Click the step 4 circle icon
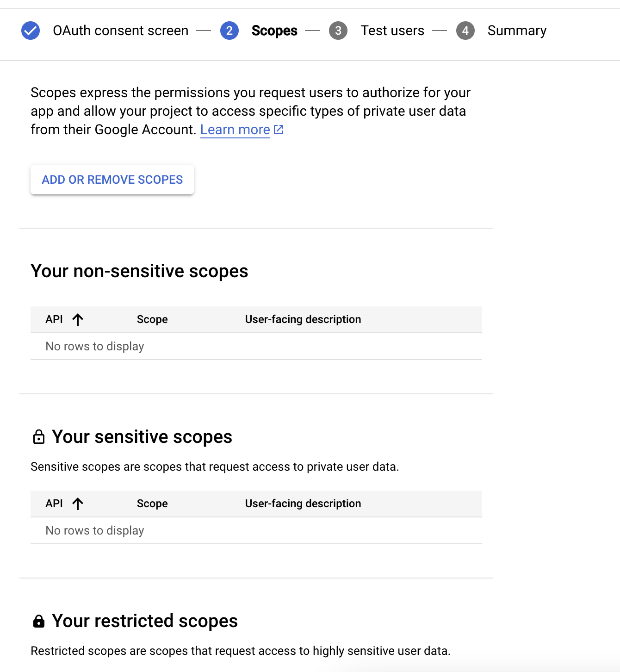The height and width of the screenshot is (672, 620). pyautogui.click(x=465, y=31)
